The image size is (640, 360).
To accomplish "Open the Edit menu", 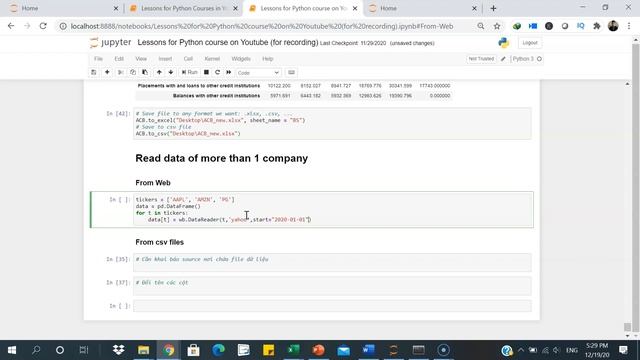I will pyautogui.click(x=119, y=59).
